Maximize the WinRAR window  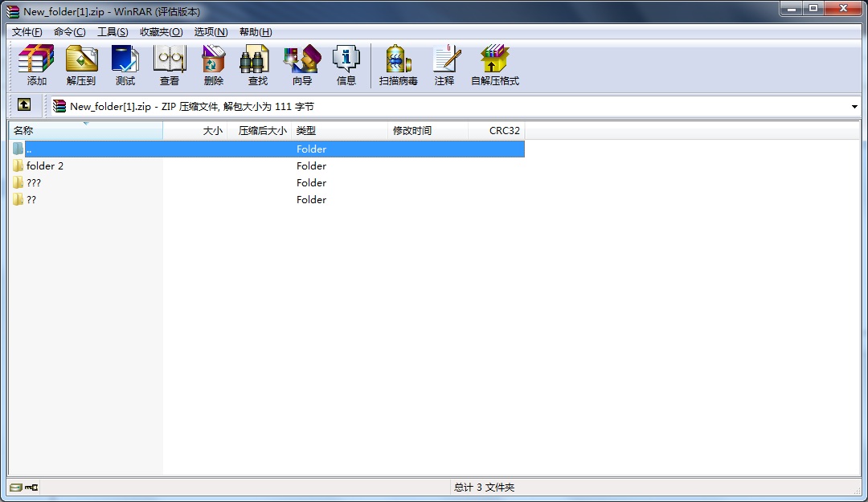[x=813, y=8]
